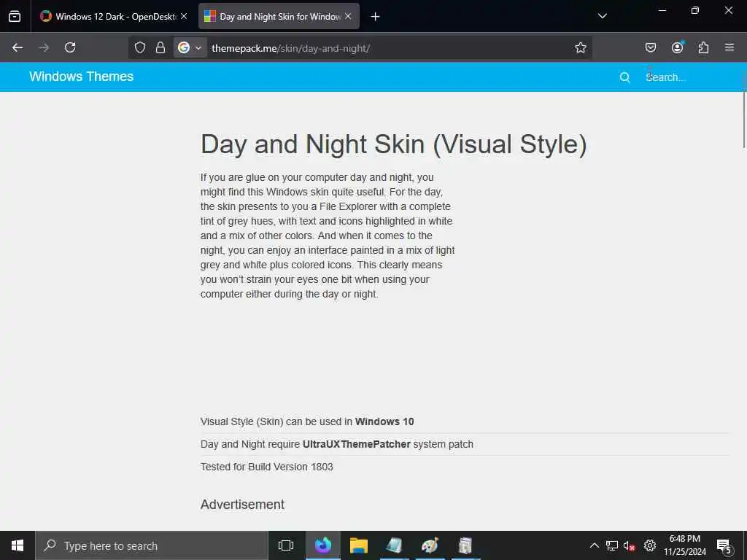This screenshot has height=560, width=747.
Task: Expand the list all tabs chevron
Action: pyautogui.click(x=602, y=16)
